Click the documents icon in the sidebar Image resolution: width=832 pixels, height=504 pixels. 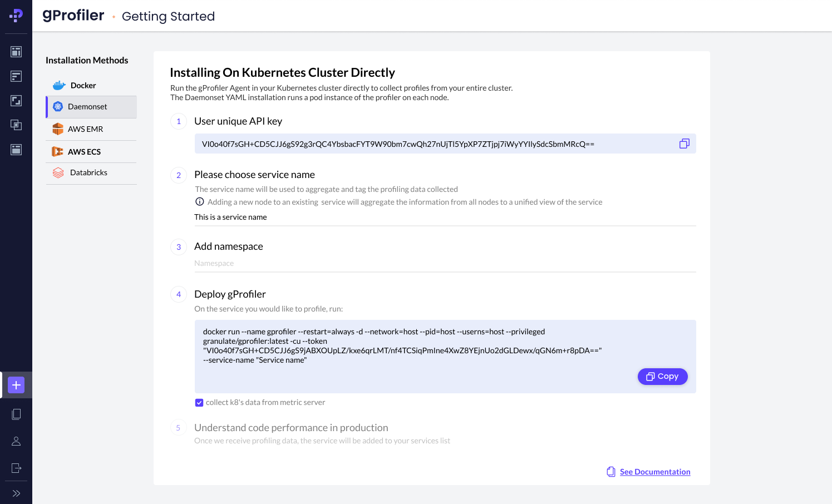click(x=16, y=414)
